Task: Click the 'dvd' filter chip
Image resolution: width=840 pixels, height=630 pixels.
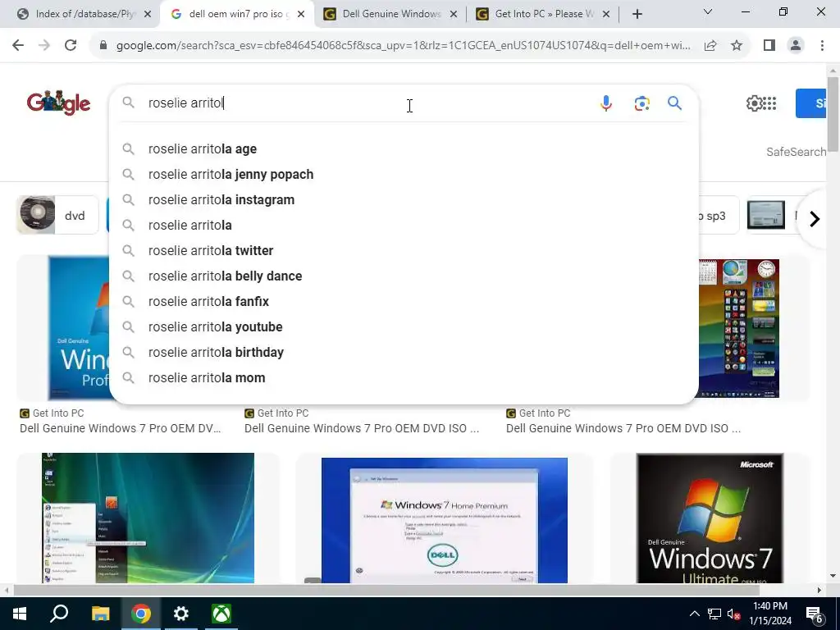Action: [57, 216]
